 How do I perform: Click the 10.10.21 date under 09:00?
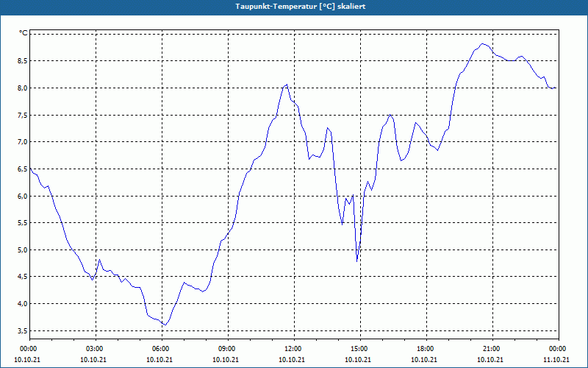(x=226, y=360)
